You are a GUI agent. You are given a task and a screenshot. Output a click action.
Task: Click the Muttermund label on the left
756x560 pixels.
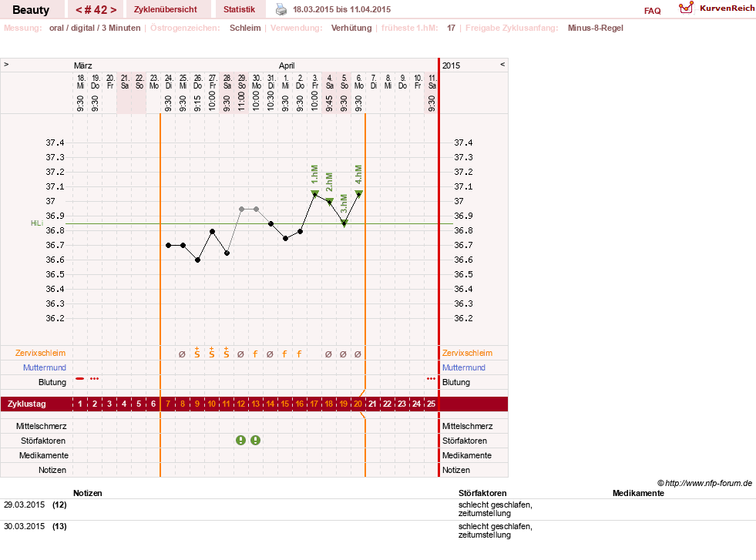pyautogui.click(x=45, y=367)
